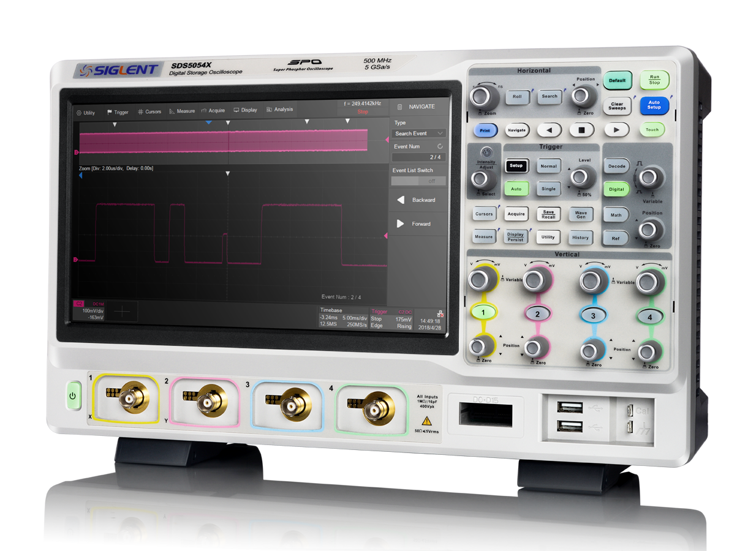Open the Timebase settings box

click(344, 318)
